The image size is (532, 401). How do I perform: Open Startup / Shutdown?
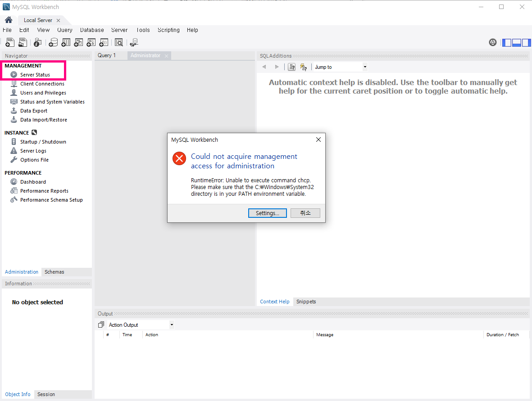point(43,142)
